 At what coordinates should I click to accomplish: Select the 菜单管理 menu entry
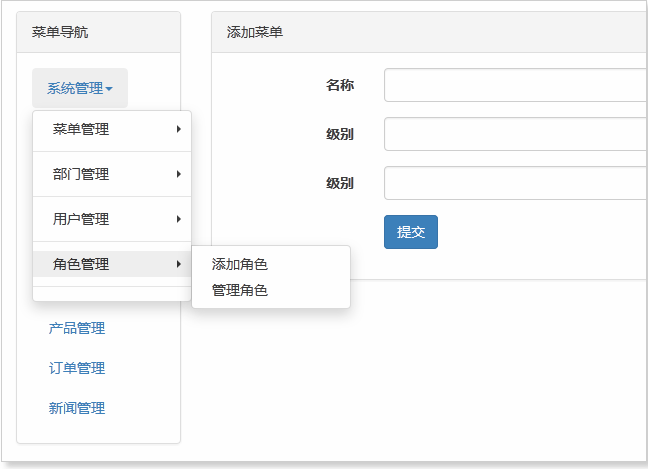click(x=81, y=129)
